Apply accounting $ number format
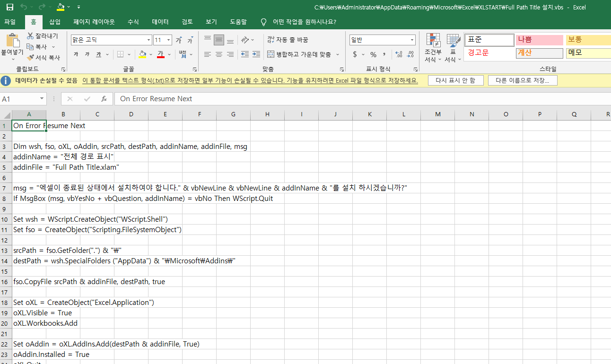The width and height of the screenshot is (611, 364). pos(355,54)
